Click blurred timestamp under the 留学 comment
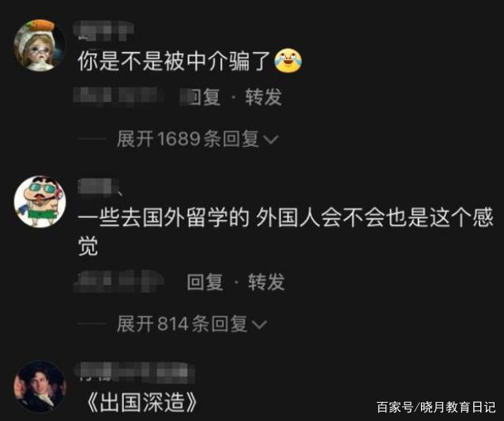This screenshot has width=504, height=421. tap(118, 281)
